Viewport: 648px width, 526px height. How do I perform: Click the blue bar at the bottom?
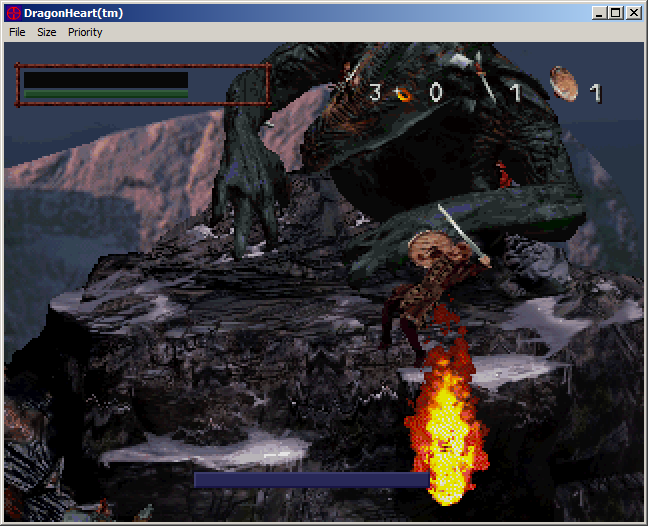(x=312, y=480)
